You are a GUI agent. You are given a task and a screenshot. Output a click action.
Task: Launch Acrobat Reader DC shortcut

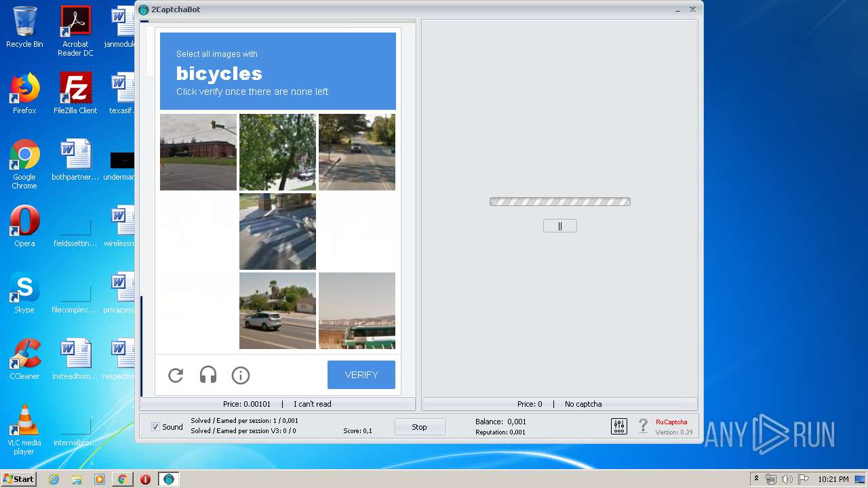(x=75, y=31)
